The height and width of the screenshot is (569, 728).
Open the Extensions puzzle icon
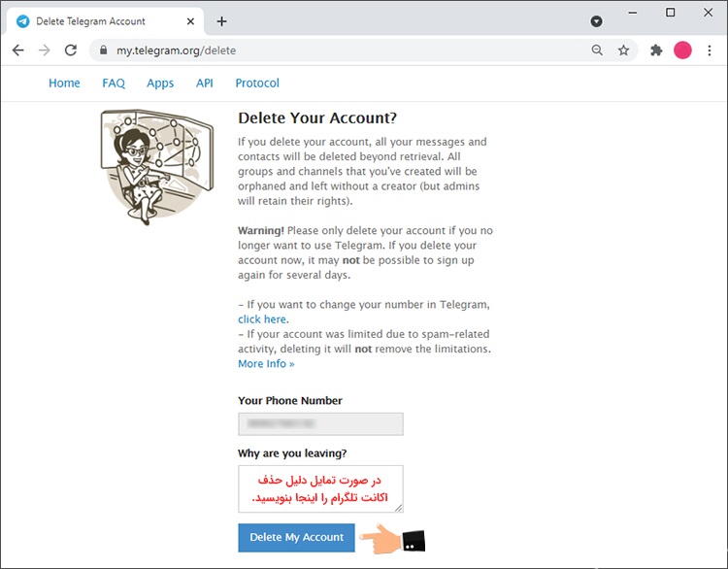(656, 50)
